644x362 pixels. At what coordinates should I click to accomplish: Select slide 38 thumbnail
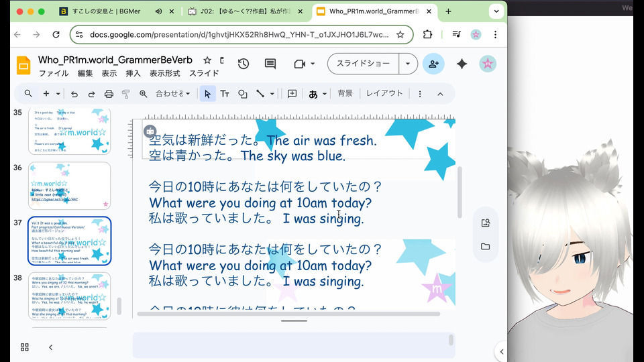[x=69, y=296]
